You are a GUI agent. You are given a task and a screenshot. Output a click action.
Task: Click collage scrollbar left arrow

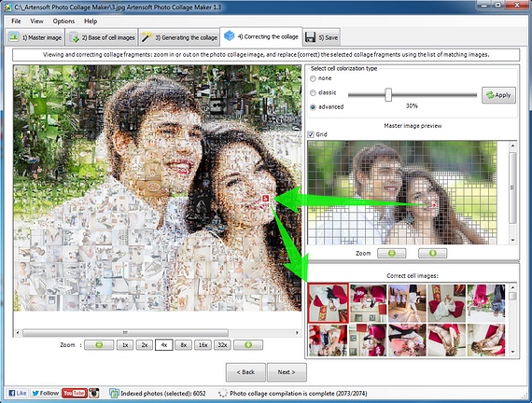tap(18, 332)
